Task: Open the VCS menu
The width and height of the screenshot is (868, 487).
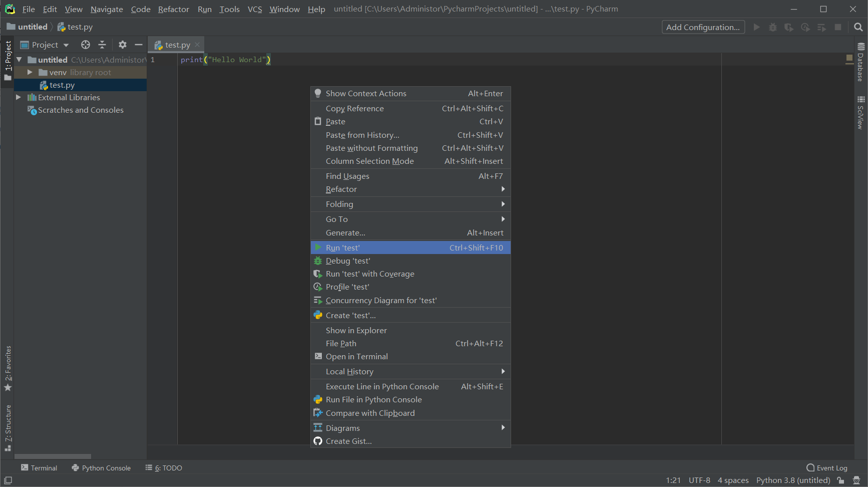Action: (x=255, y=9)
